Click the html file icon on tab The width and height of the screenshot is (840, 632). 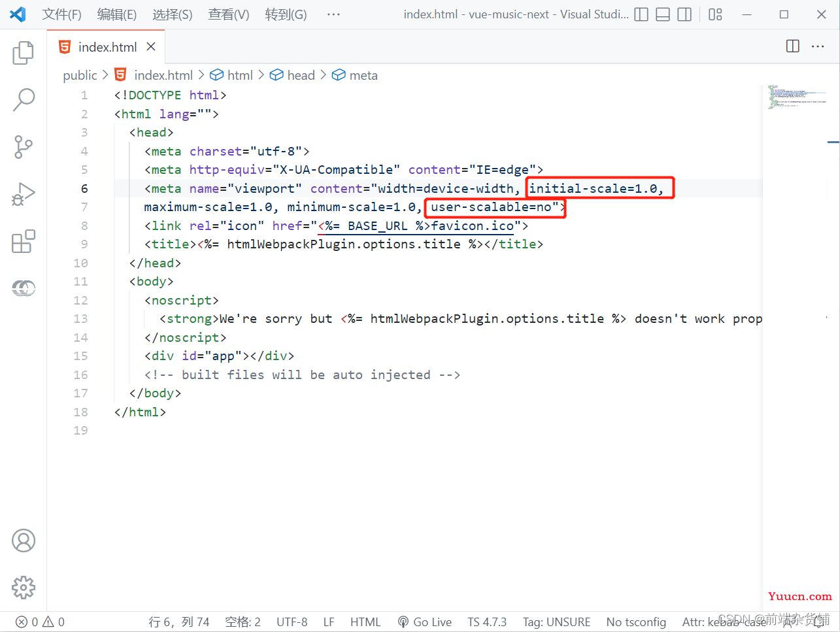click(65, 46)
